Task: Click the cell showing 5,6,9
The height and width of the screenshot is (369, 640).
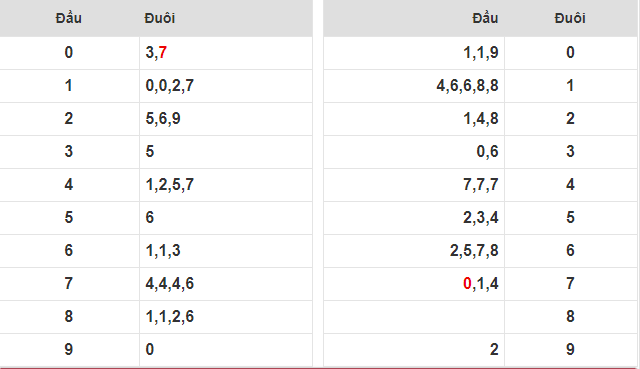Action: point(226,119)
